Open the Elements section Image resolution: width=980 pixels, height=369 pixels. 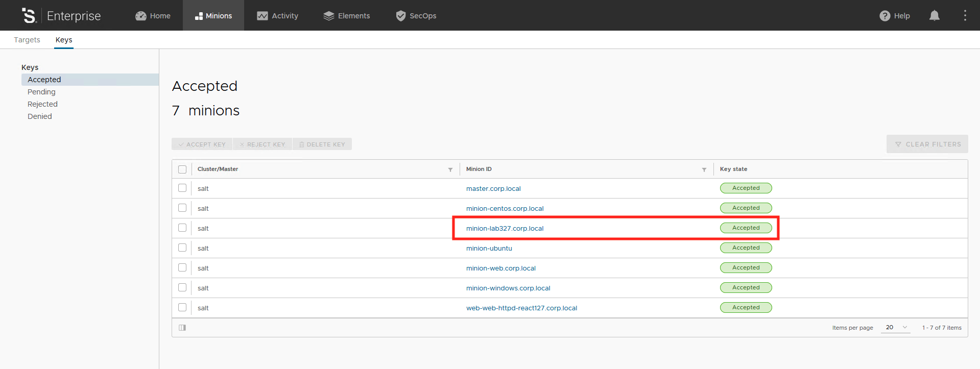coord(346,16)
